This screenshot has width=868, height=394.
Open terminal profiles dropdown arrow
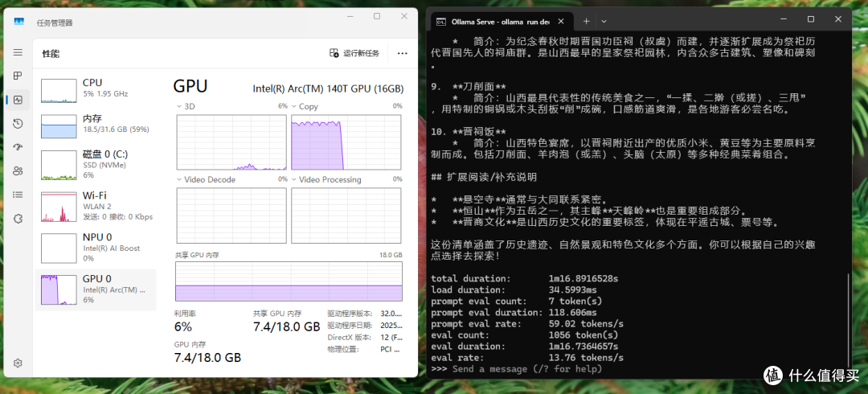tap(604, 22)
